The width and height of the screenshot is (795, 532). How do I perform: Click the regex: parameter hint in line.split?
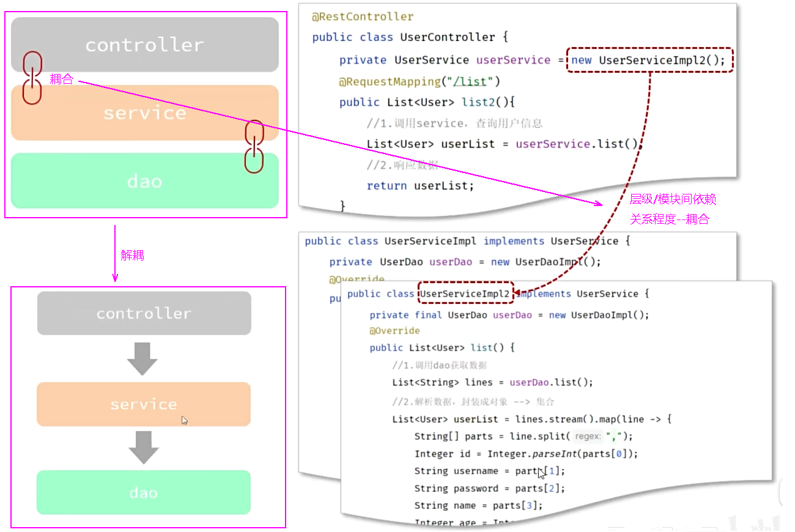(x=588, y=436)
